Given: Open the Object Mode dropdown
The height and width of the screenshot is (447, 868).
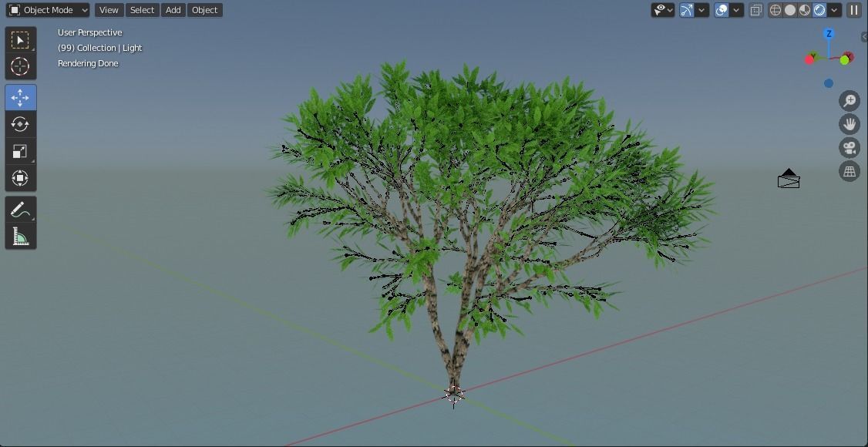Looking at the screenshot, I should pyautogui.click(x=47, y=10).
